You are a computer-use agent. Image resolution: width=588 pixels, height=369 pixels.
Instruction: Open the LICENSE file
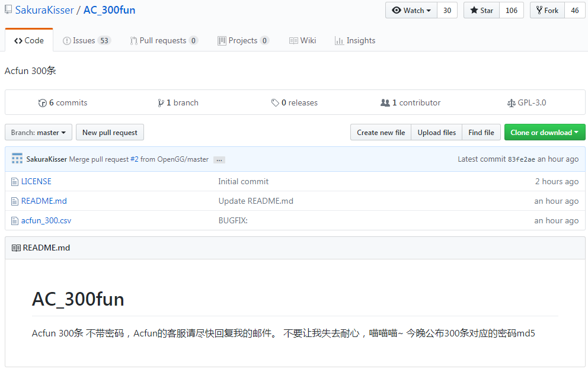(36, 181)
